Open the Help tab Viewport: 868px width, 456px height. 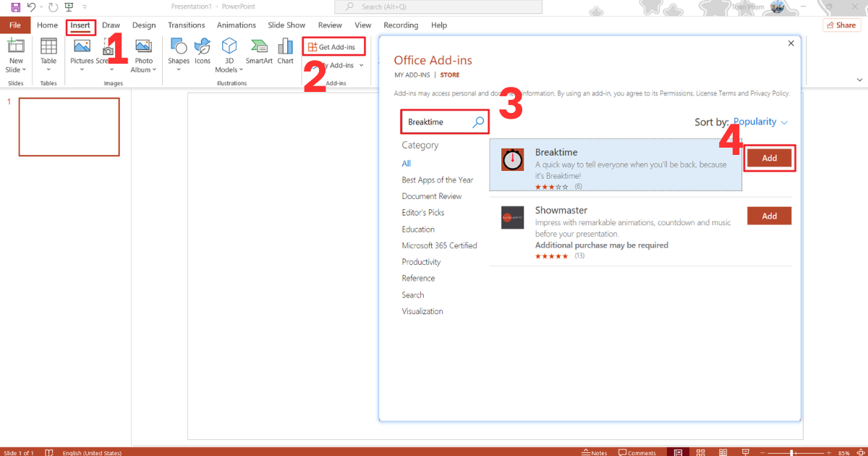pyautogui.click(x=439, y=25)
